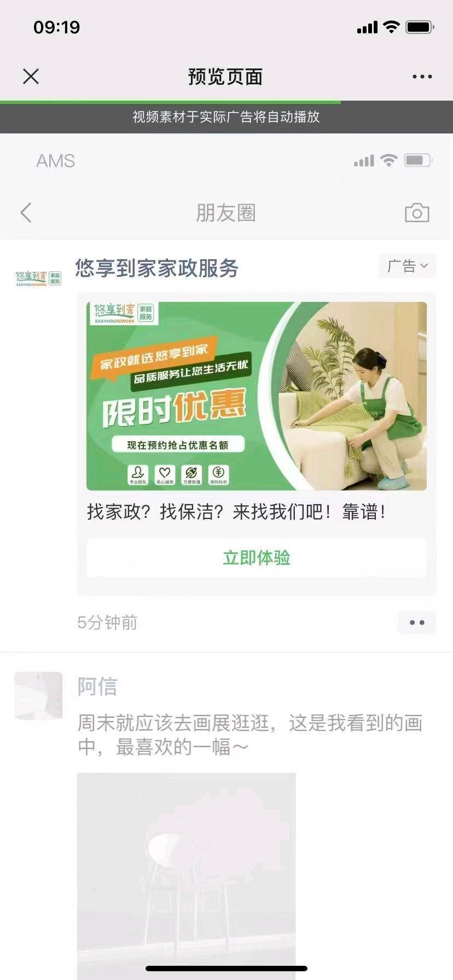
Task: Close the preview page with the X icon
Action: tap(31, 77)
